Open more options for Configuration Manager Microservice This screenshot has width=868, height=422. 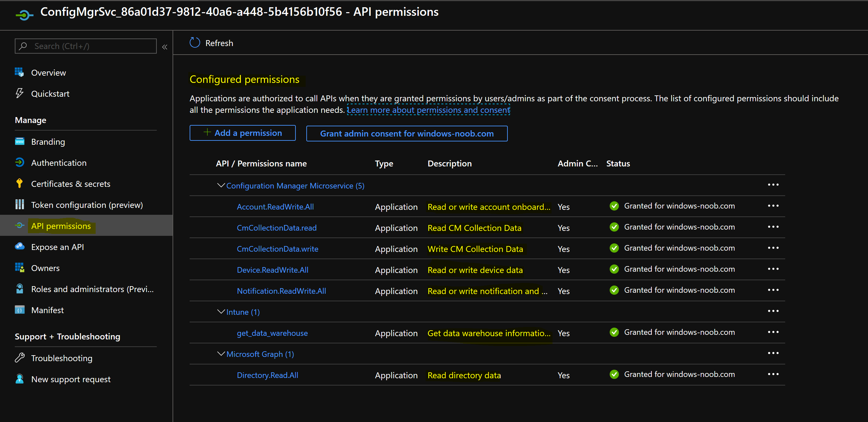point(773,185)
